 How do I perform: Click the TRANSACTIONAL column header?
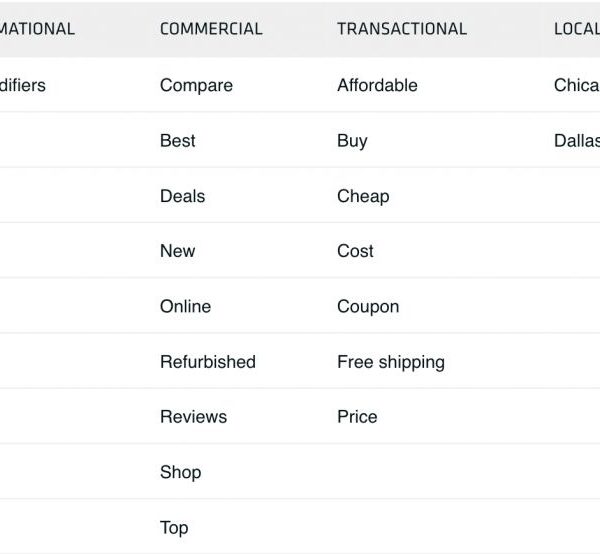(402, 29)
